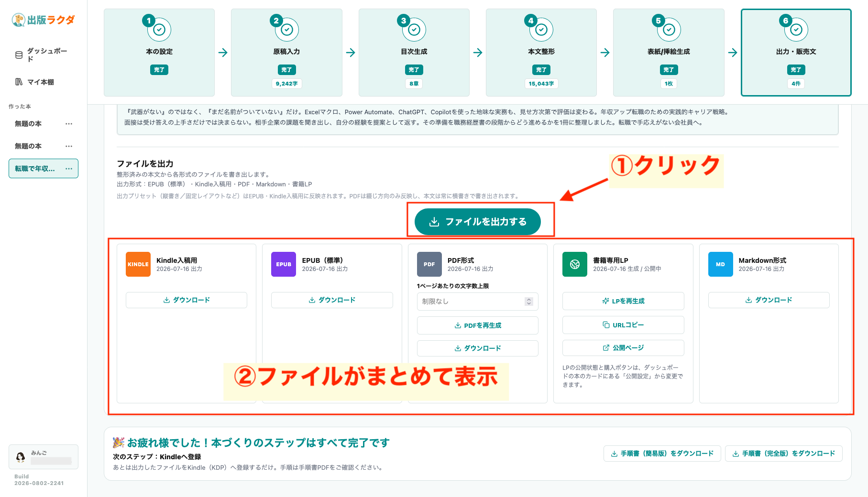The width and height of the screenshot is (868, 497).
Task: Download the Kindle入稿用 file
Action: [x=187, y=300]
